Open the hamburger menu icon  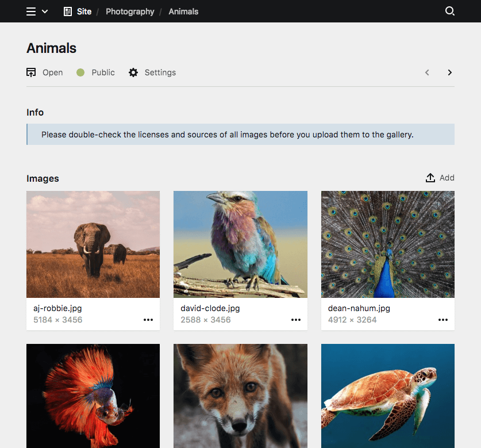[31, 12]
